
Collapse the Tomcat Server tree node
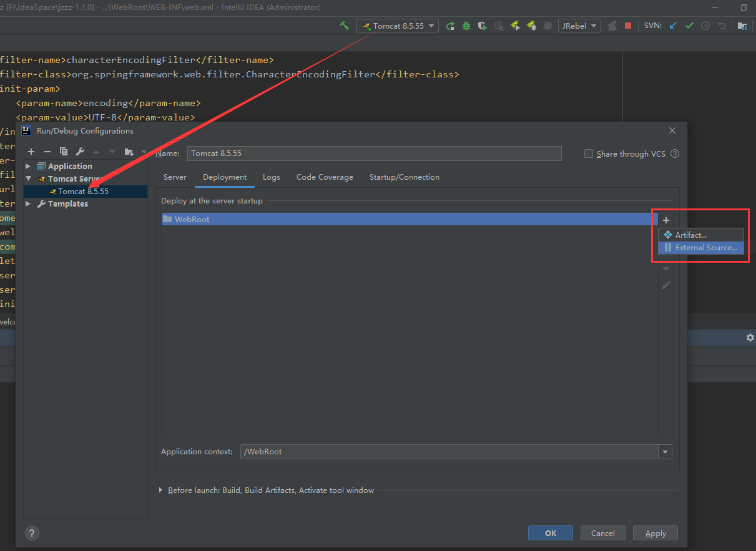[28, 178]
